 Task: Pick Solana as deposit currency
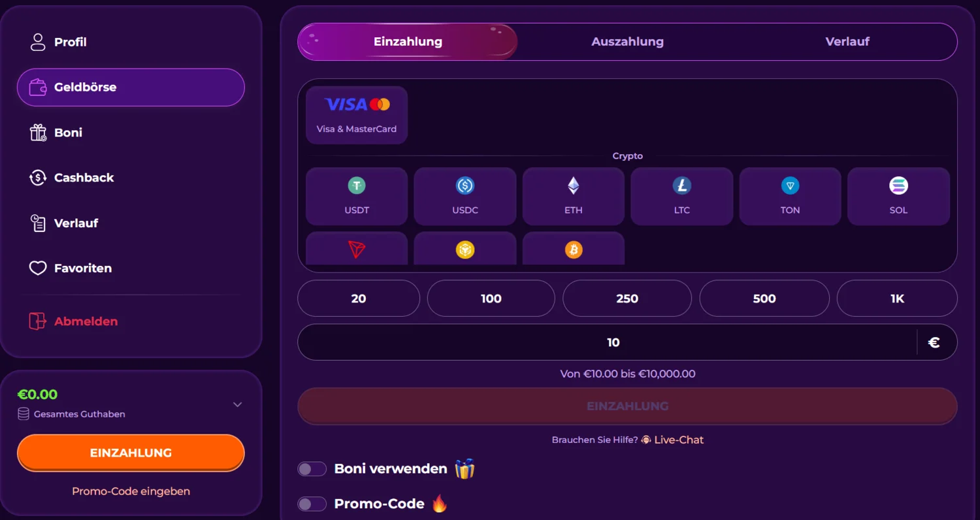pyautogui.click(x=898, y=195)
